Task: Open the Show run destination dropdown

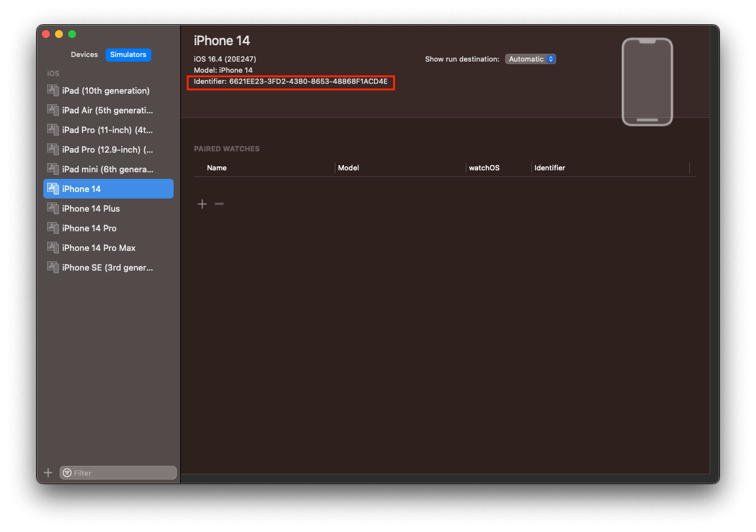Action: (x=531, y=59)
